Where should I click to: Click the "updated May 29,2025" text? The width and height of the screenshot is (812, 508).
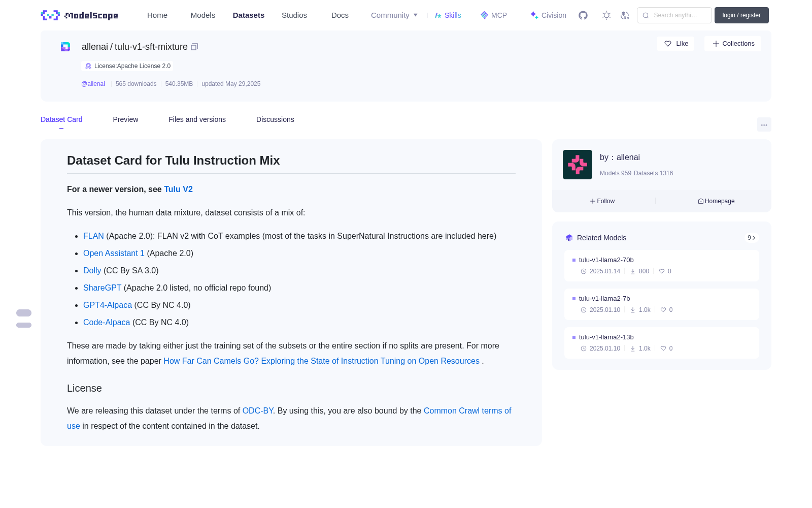pyautogui.click(x=231, y=84)
